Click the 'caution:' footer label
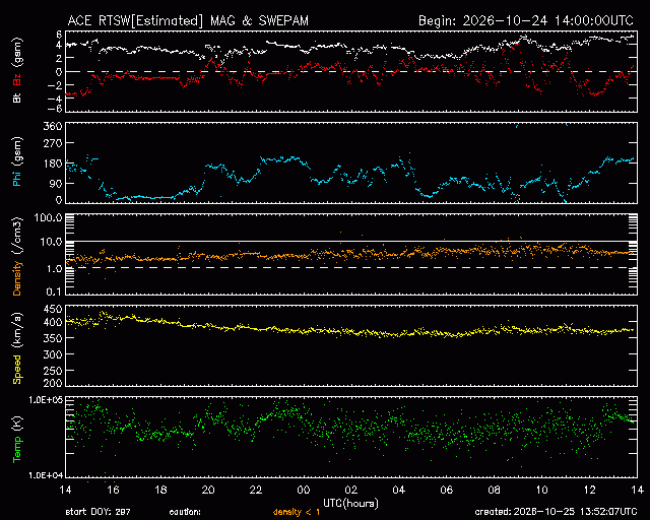The width and height of the screenshot is (650, 520). click(x=185, y=513)
